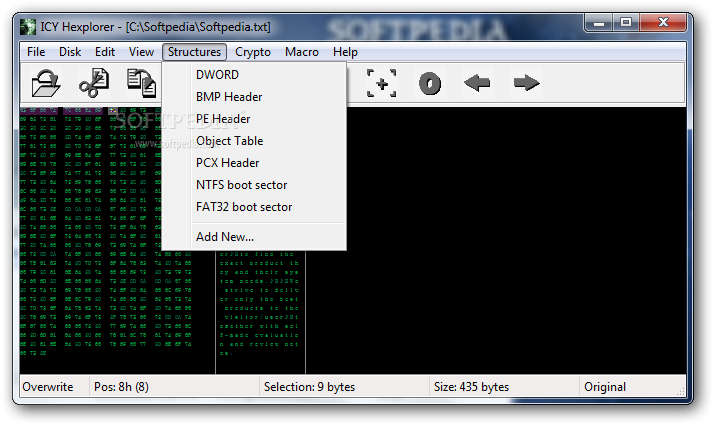Click the Original status field
Screen dimensions: 714x425
tap(632, 387)
